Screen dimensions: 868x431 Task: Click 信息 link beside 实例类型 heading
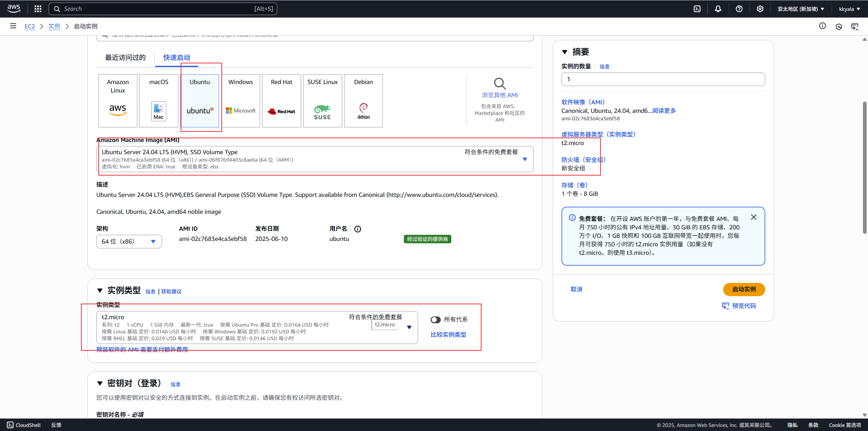151,292
